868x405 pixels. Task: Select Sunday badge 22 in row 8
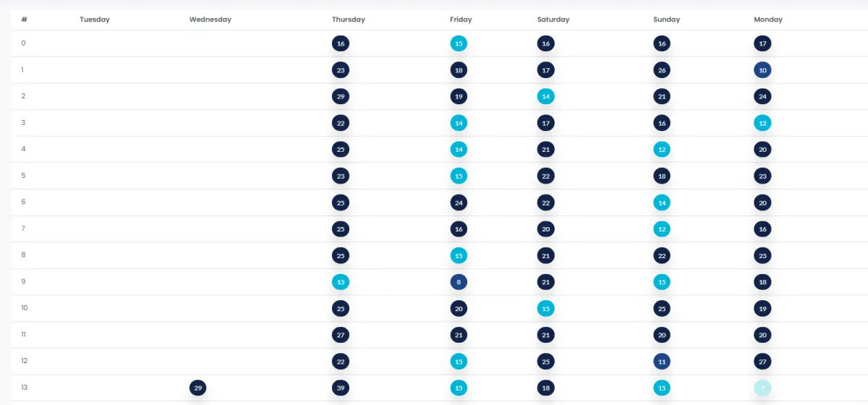(x=662, y=255)
